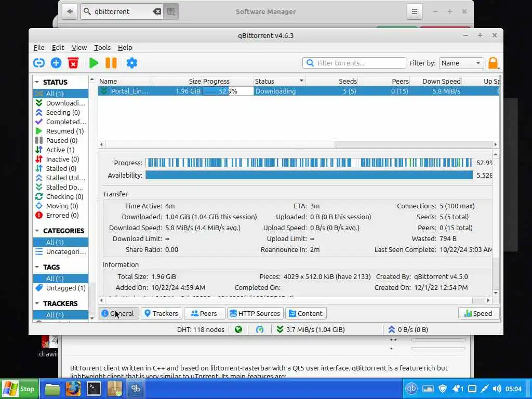
Task: Select the Inactive (0) status filter
Action: pos(61,159)
